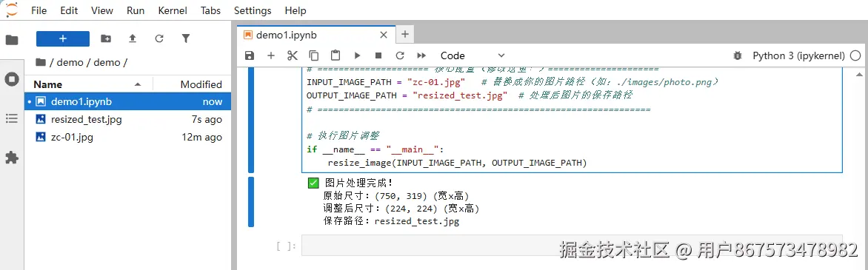
Task: Open the file browser sidebar icon
Action: coord(12,40)
